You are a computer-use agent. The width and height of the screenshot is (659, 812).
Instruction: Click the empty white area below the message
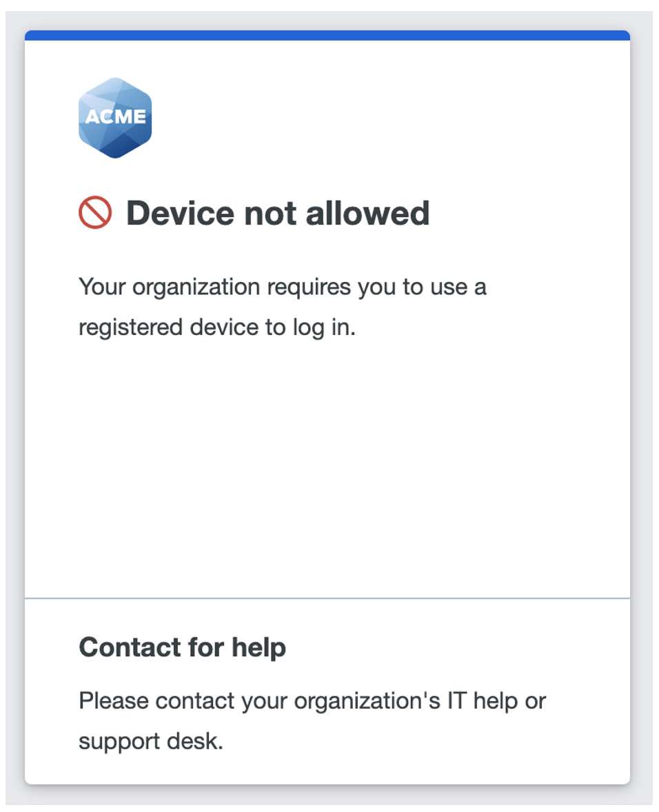(x=327, y=469)
